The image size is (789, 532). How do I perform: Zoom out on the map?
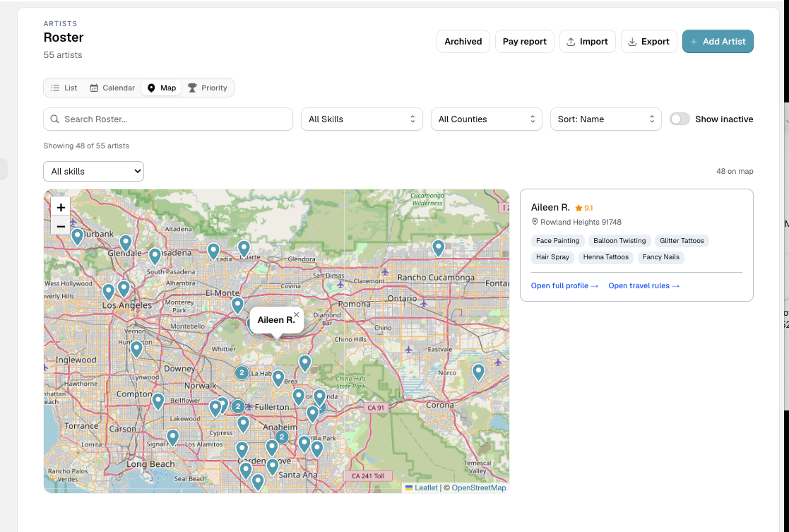point(61,227)
